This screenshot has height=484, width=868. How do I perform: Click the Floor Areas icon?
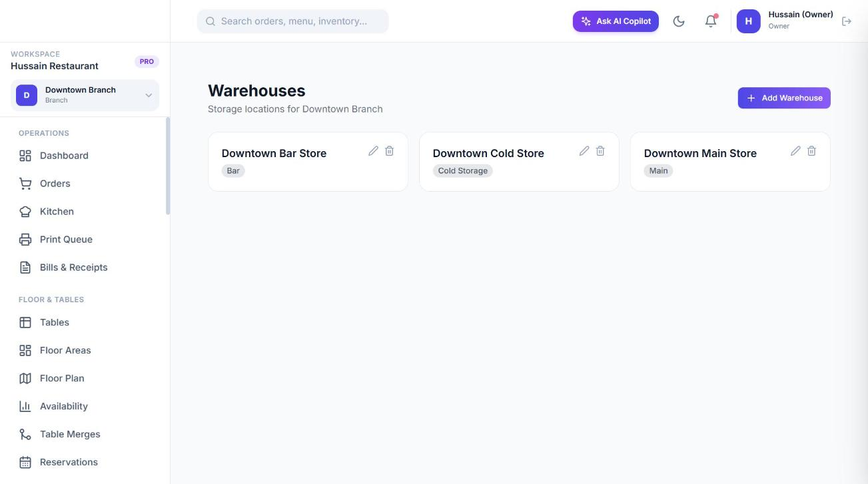click(25, 350)
